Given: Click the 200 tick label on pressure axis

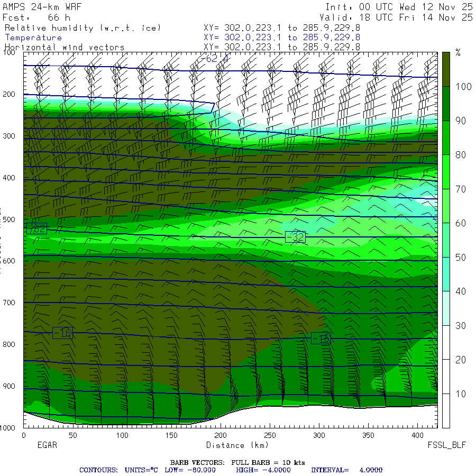Looking at the screenshot, I should (9, 95).
